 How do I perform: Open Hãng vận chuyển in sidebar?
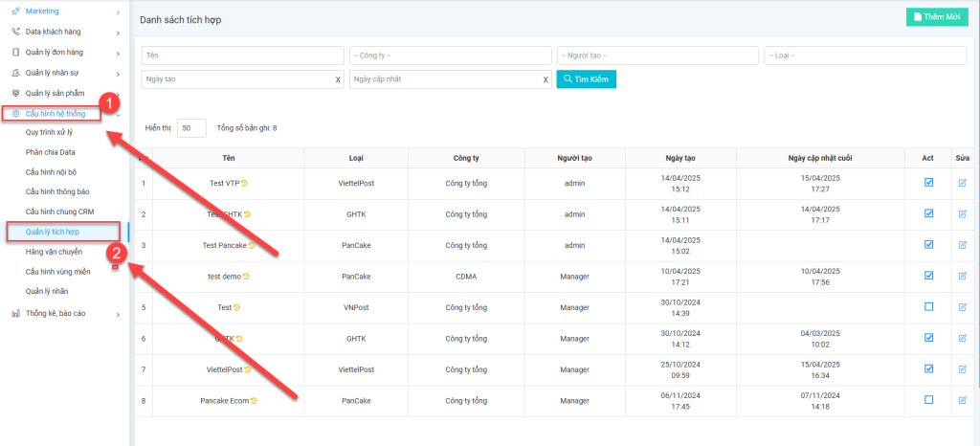pyautogui.click(x=53, y=252)
